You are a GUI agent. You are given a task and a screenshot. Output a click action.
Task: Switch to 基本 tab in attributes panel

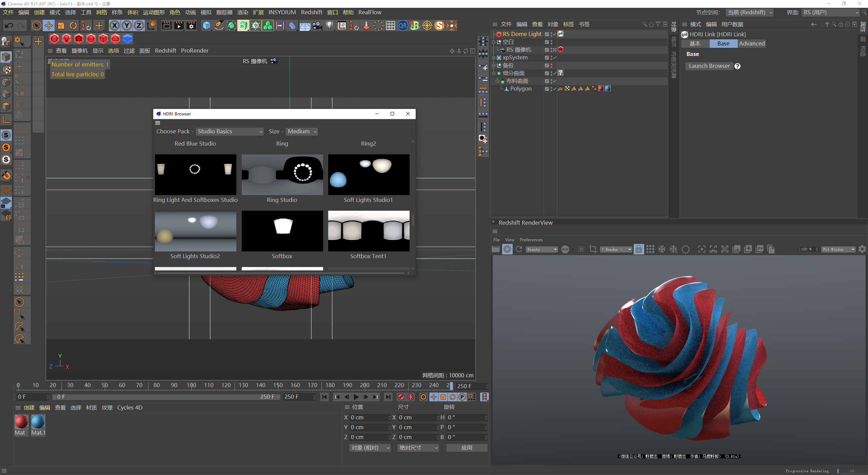(695, 43)
